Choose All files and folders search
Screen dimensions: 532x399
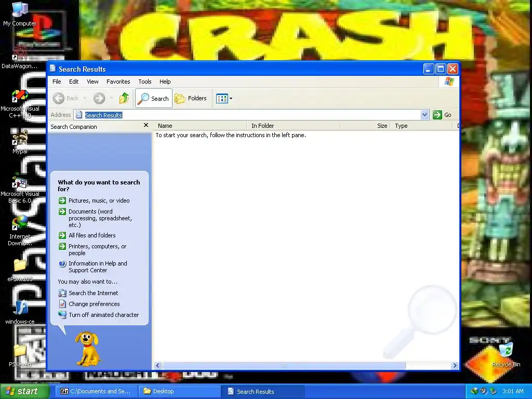tap(87, 235)
